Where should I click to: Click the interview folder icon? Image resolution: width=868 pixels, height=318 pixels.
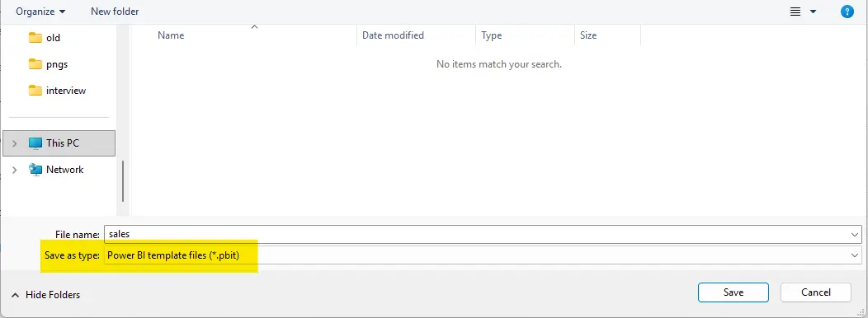[35, 90]
